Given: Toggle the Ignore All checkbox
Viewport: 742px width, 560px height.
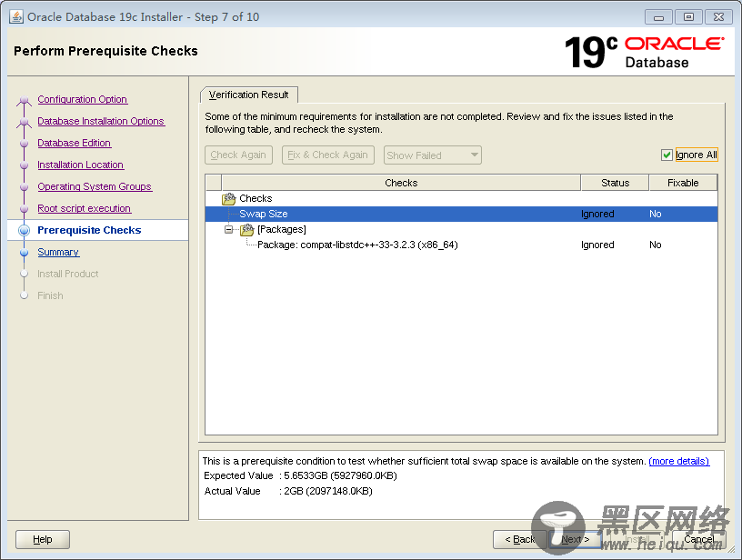Looking at the screenshot, I should click(667, 155).
